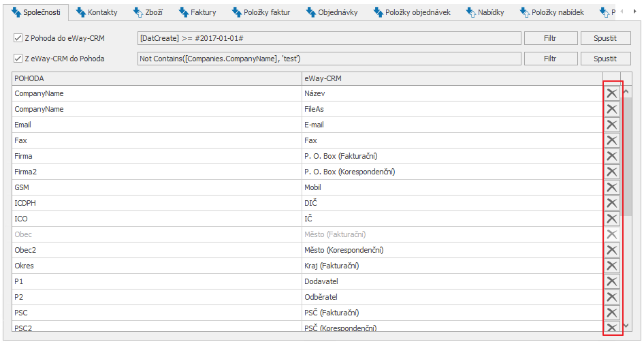Click the Not Contains filter expression field

pyautogui.click(x=329, y=59)
